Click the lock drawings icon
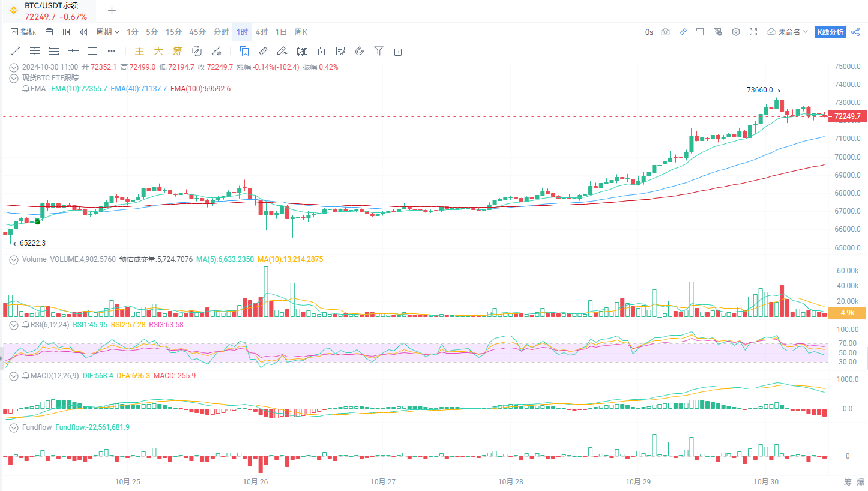This screenshot has width=868, height=491. click(321, 51)
